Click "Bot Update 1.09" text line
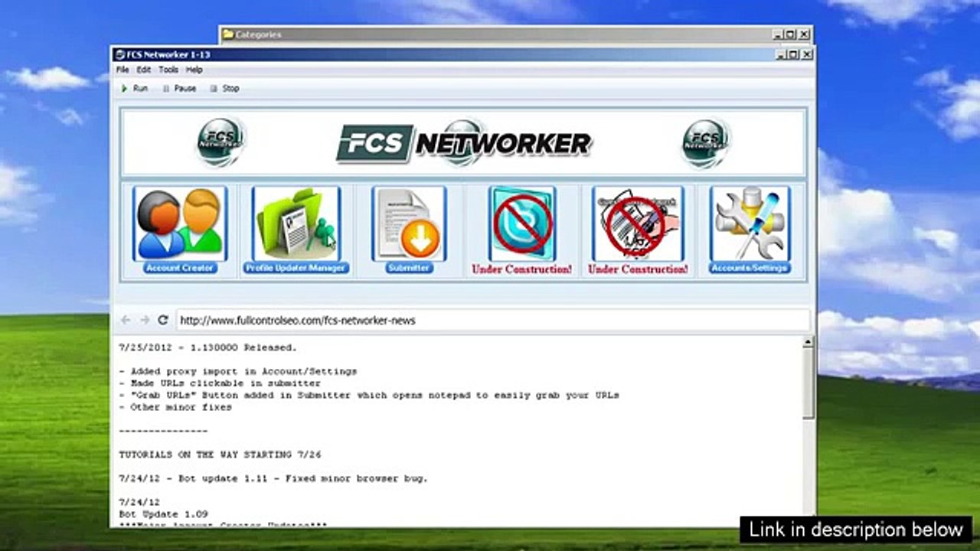The width and height of the screenshot is (980, 551). pos(163,514)
